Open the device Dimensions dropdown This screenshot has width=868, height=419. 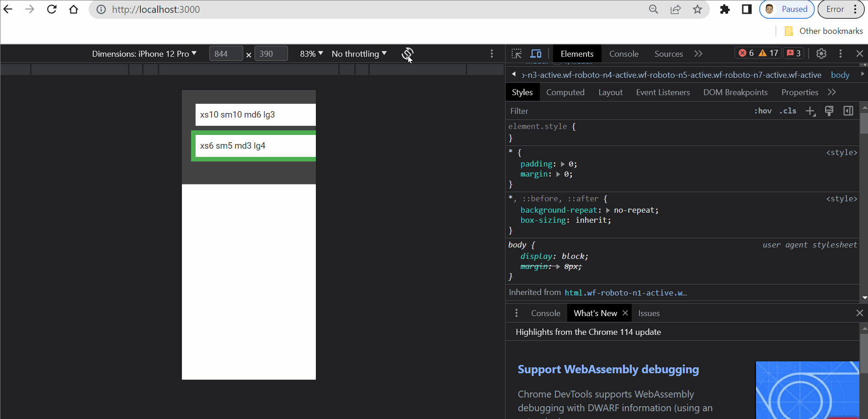pyautogui.click(x=144, y=54)
